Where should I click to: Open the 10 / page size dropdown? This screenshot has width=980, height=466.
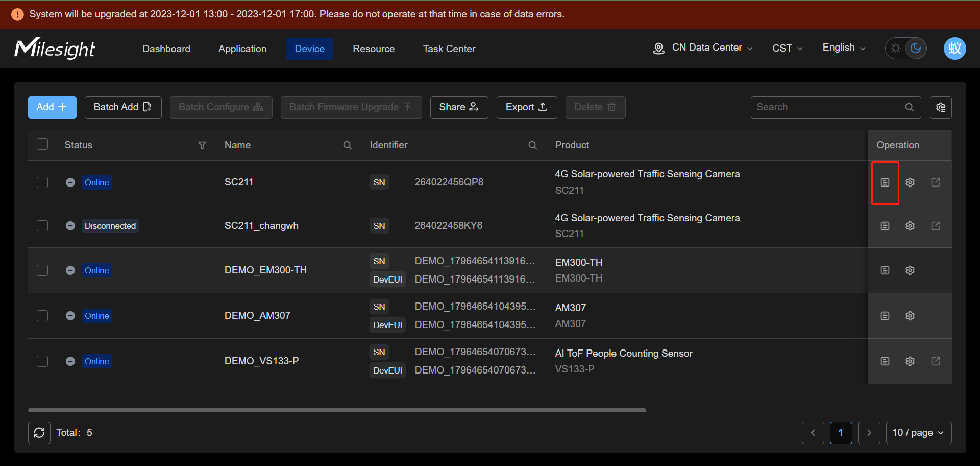tap(919, 433)
